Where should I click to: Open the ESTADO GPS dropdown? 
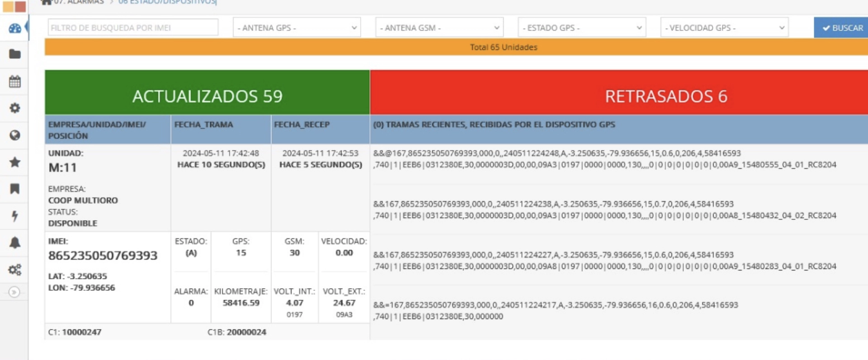pyautogui.click(x=582, y=28)
